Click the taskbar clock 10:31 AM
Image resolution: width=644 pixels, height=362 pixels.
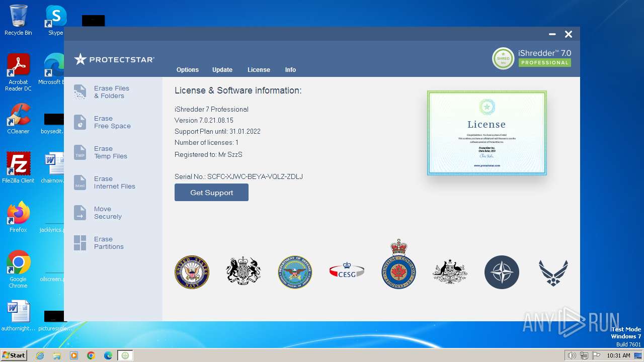point(618,355)
